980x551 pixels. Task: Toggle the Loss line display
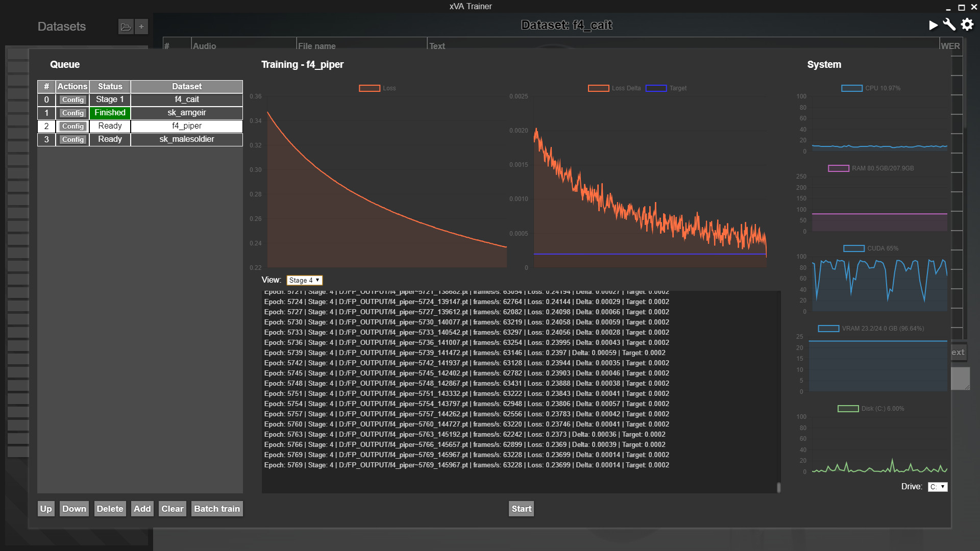[x=377, y=88]
